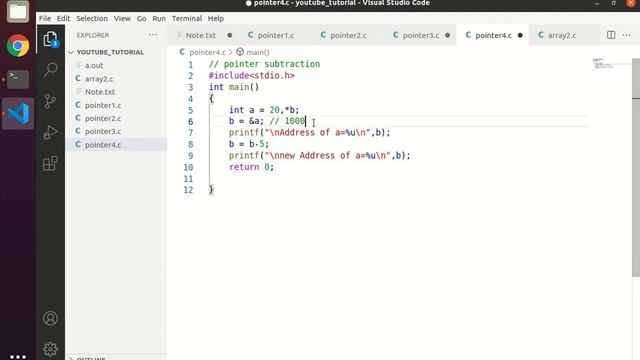Open the Edit menu
Screen dimensions: 640x360
tap(63, 18)
